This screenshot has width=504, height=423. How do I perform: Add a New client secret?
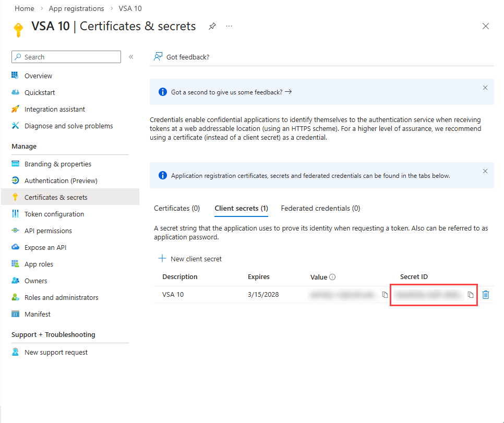(190, 259)
